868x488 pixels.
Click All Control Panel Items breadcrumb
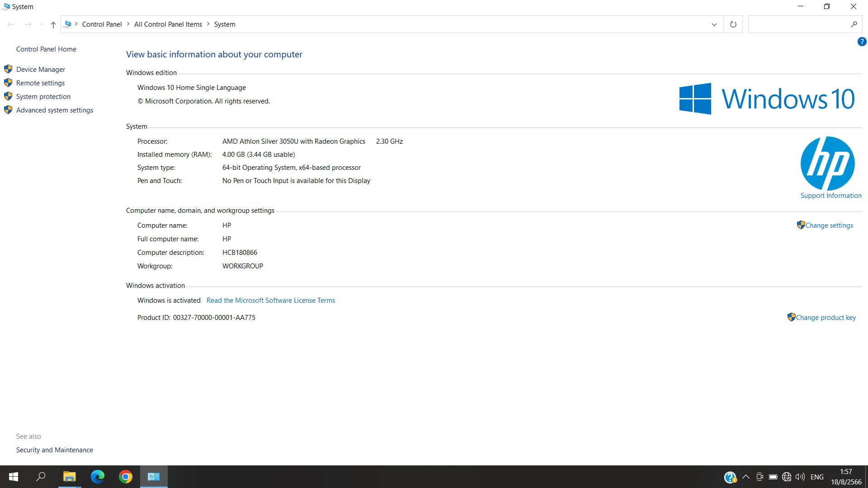168,24
